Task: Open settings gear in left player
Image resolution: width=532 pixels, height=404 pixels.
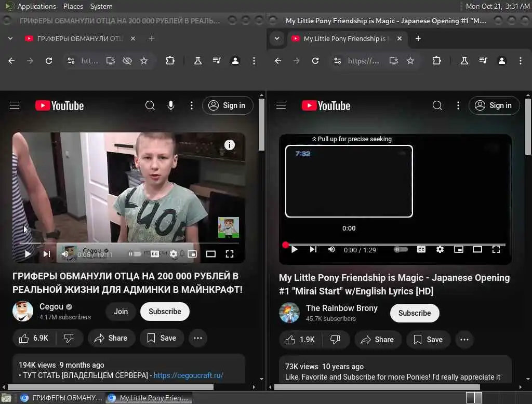Action: pyautogui.click(x=174, y=254)
